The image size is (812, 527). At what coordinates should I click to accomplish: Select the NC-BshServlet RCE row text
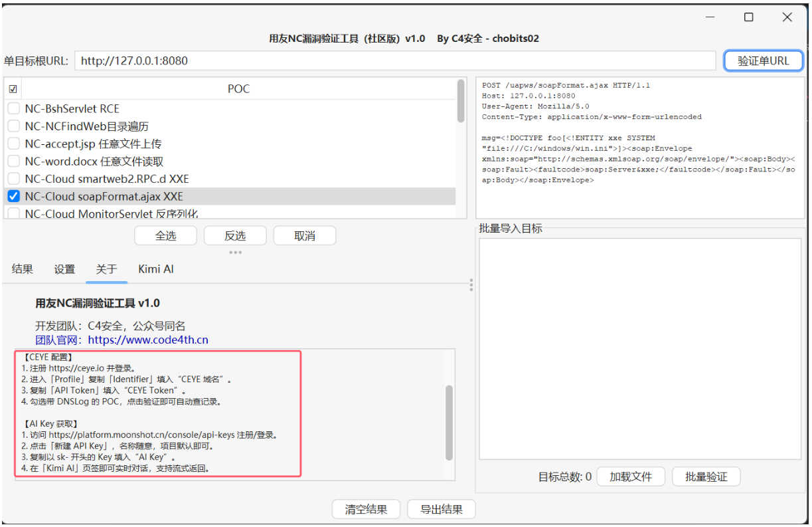(72, 108)
